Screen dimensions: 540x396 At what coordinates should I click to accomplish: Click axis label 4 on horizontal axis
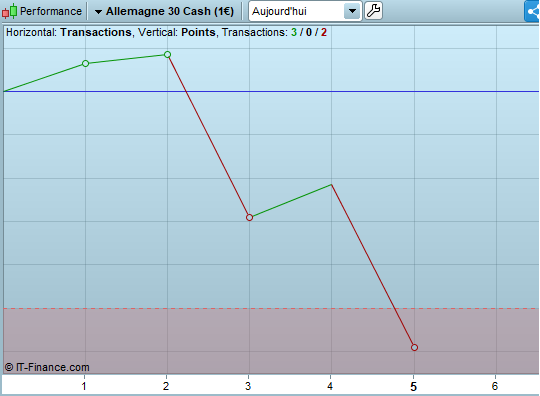click(330, 386)
